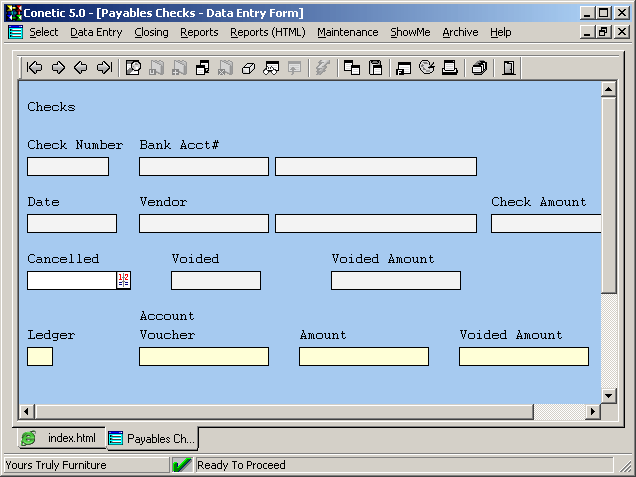Select the Payables Ch... tab
This screenshot has height=477, width=636.
point(153,439)
